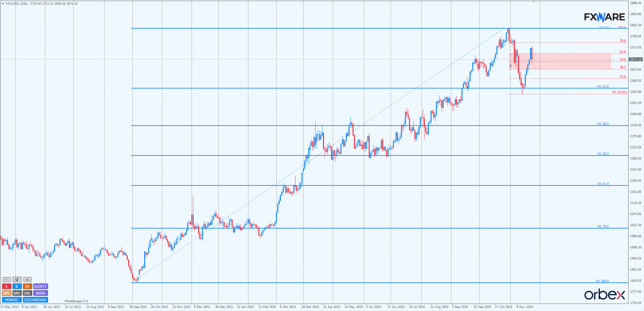Open the POMOC help menu
This screenshot has height=311, width=644.
coord(12,300)
